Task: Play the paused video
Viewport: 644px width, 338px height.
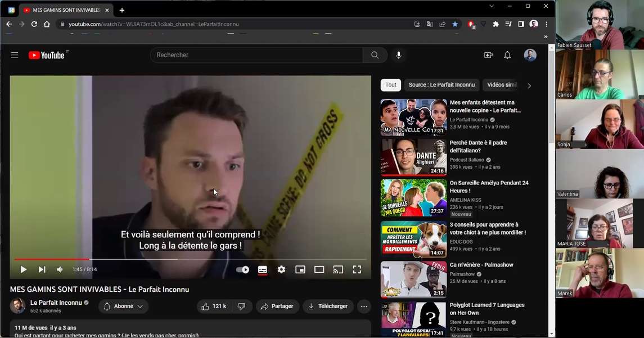Action: pyautogui.click(x=24, y=269)
